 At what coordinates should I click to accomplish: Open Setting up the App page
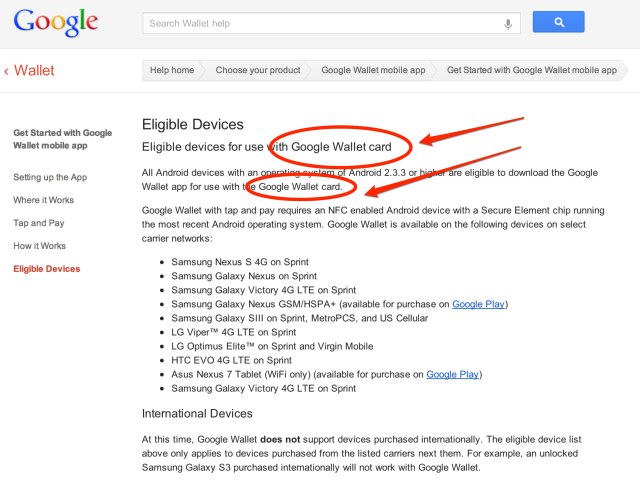(x=50, y=176)
